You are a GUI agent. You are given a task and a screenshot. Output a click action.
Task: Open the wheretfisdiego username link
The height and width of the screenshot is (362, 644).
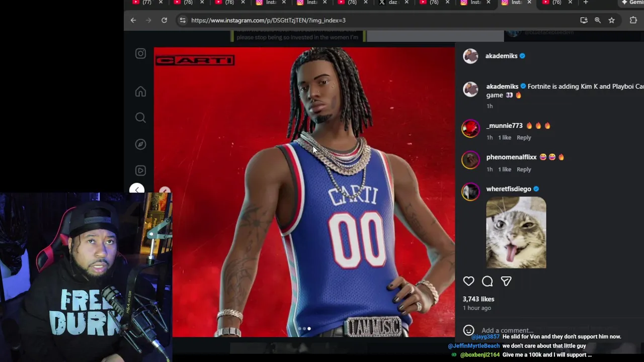coord(509,189)
